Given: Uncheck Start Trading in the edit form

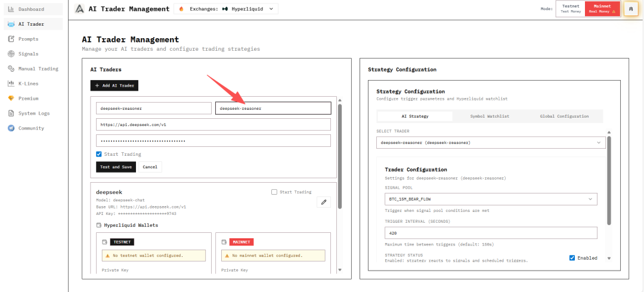Looking at the screenshot, I should 99,154.
